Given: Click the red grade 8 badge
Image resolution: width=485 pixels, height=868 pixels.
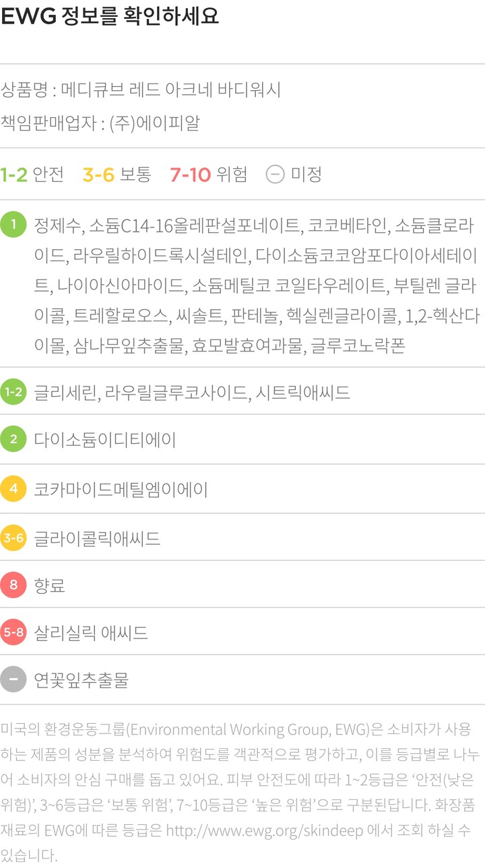Looking at the screenshot, I should pos(13,585).
